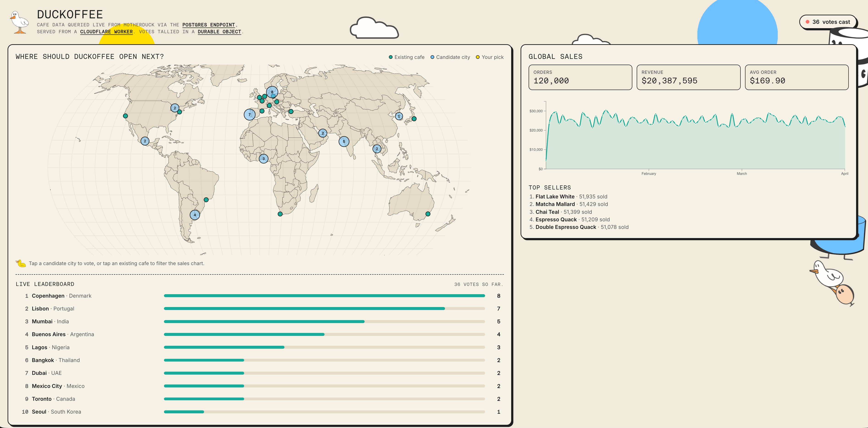Viewport: 868px width, 428px height.
Task: Click the yellow duck hint icon
Action: 21,263
